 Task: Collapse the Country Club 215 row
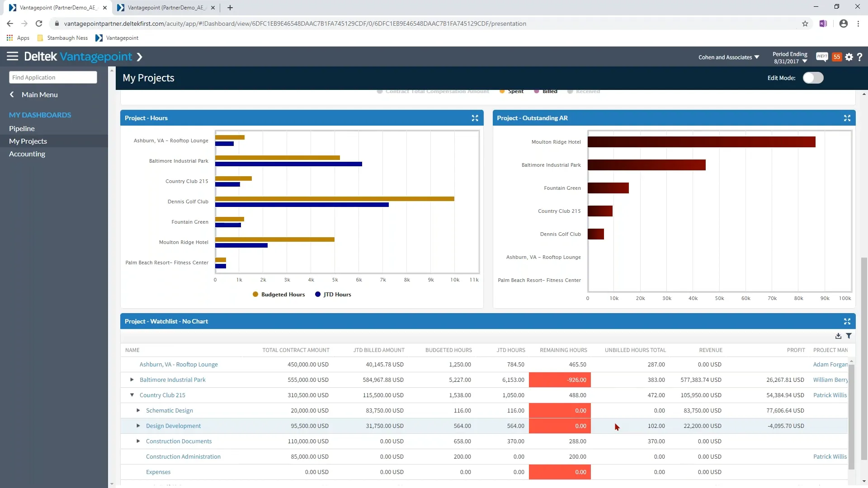coord(132,395)
